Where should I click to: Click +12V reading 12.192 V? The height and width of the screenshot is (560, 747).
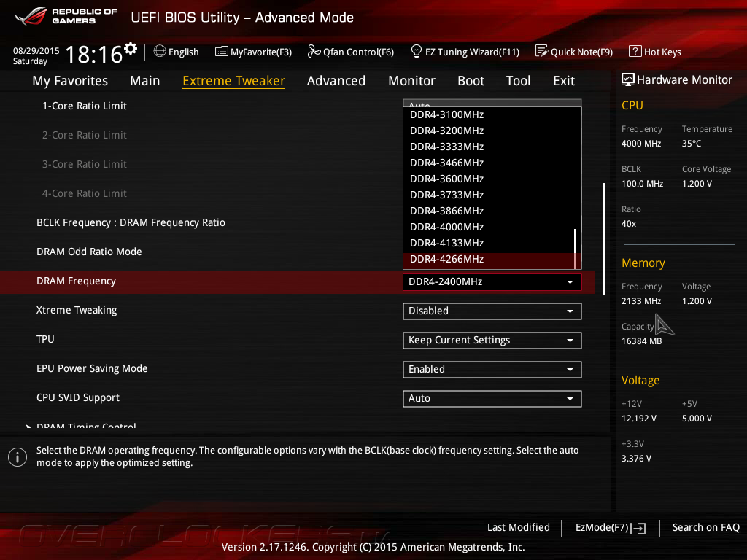[x=638, y=419]
